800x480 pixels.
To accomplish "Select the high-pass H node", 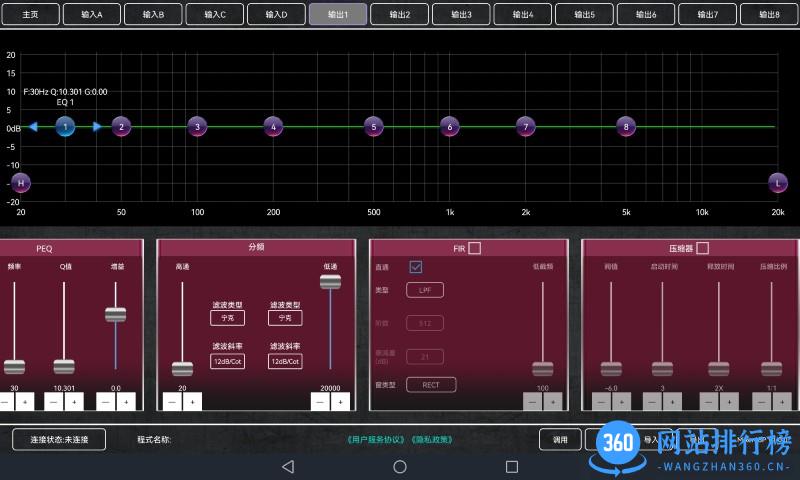I will tap(21, 183).
